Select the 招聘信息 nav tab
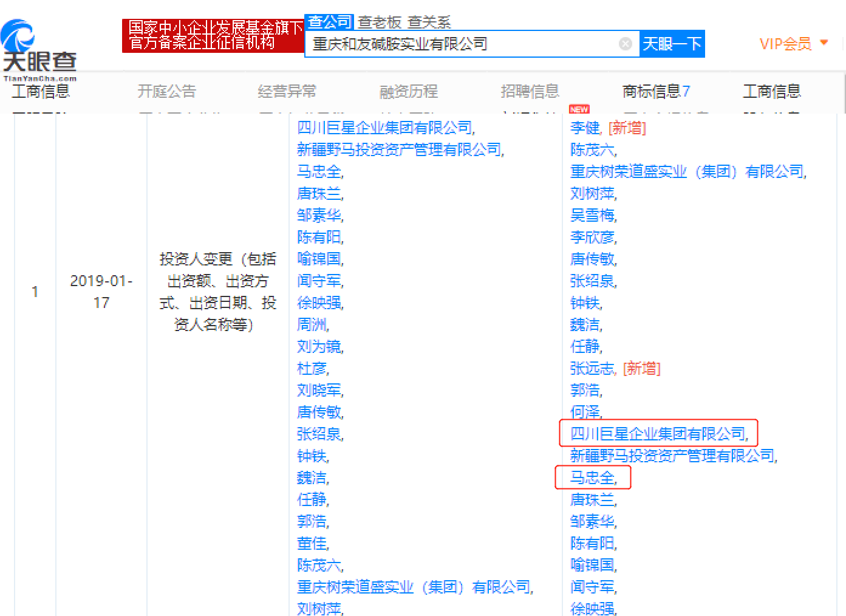 point(530,91)
